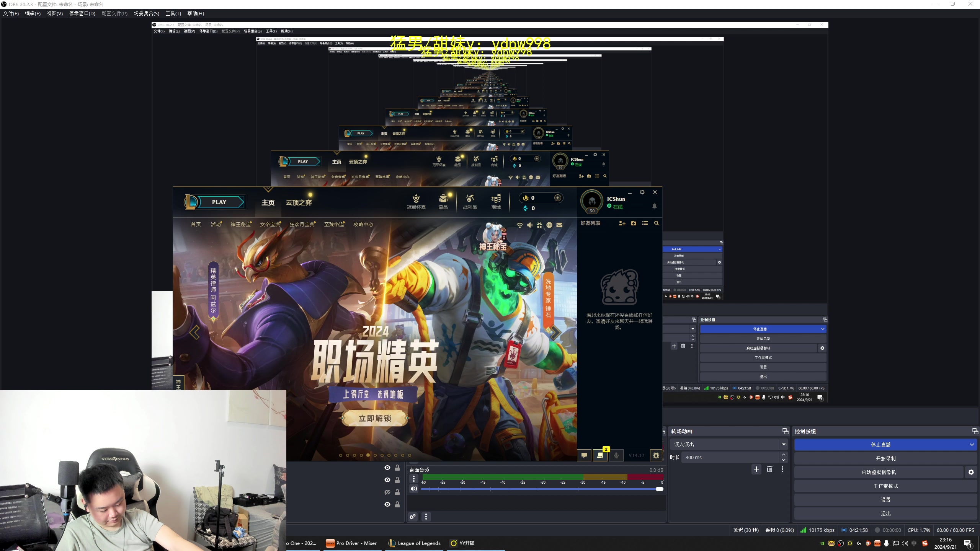Image resolution: width=980 pixels, height=551 pixels.
Task: Click the 桌面音频 volume slider
Action: [x=542, y=489]
